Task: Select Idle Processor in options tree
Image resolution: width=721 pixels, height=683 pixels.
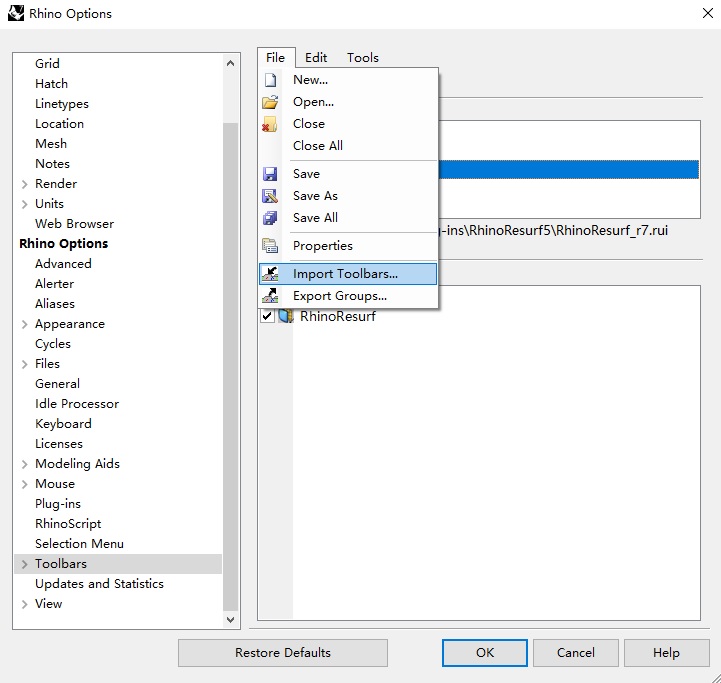Action: coord(77,404)
